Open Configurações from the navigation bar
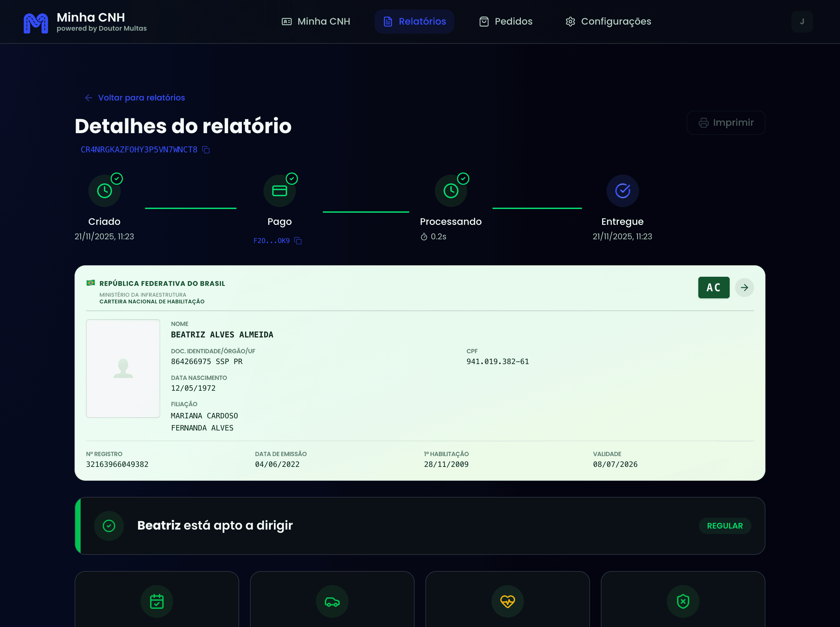The width and height of the screenshot is (840, 627). coord(608,22)
